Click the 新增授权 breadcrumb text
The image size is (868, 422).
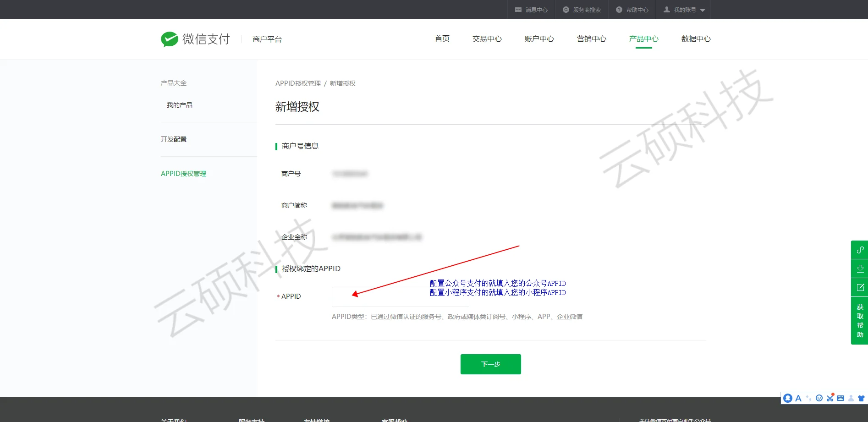click(343, 83)
